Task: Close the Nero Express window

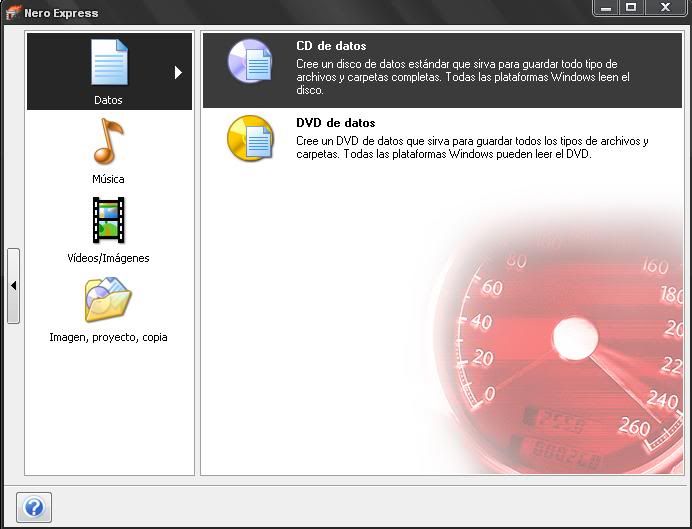Action: click(666, 8)
